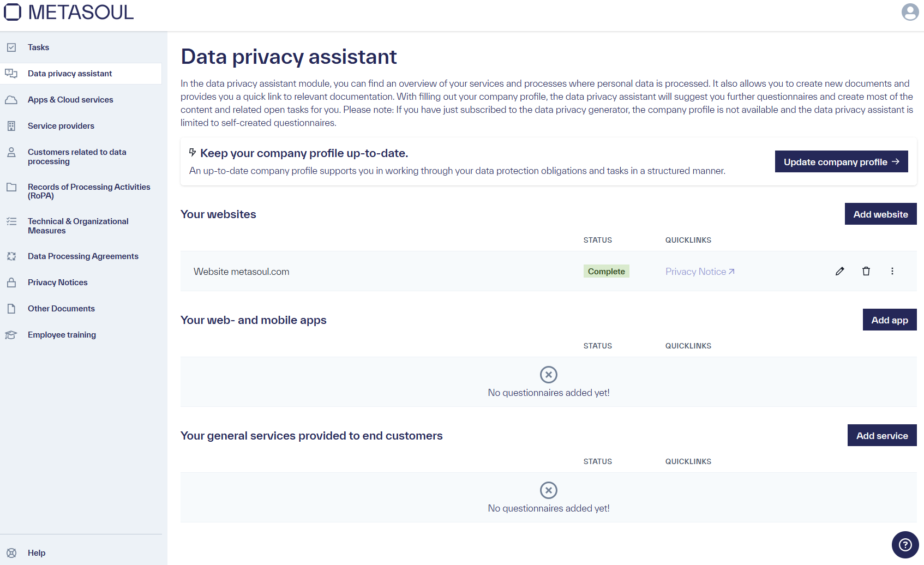Open the user account avatar
Image resolution: width=924 pixels, height=565 pixels.
tap(910, 11)
